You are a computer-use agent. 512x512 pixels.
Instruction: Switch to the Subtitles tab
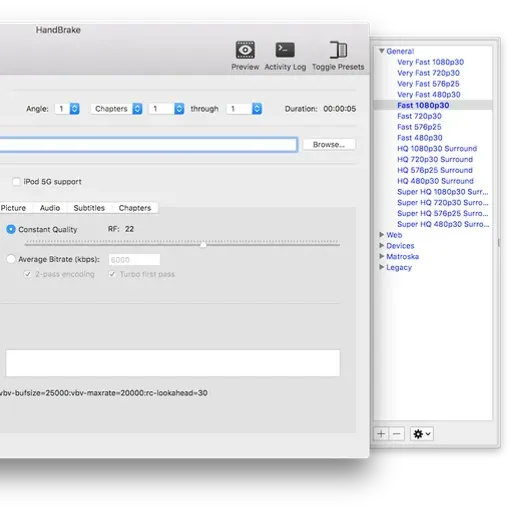click(89, 208)
